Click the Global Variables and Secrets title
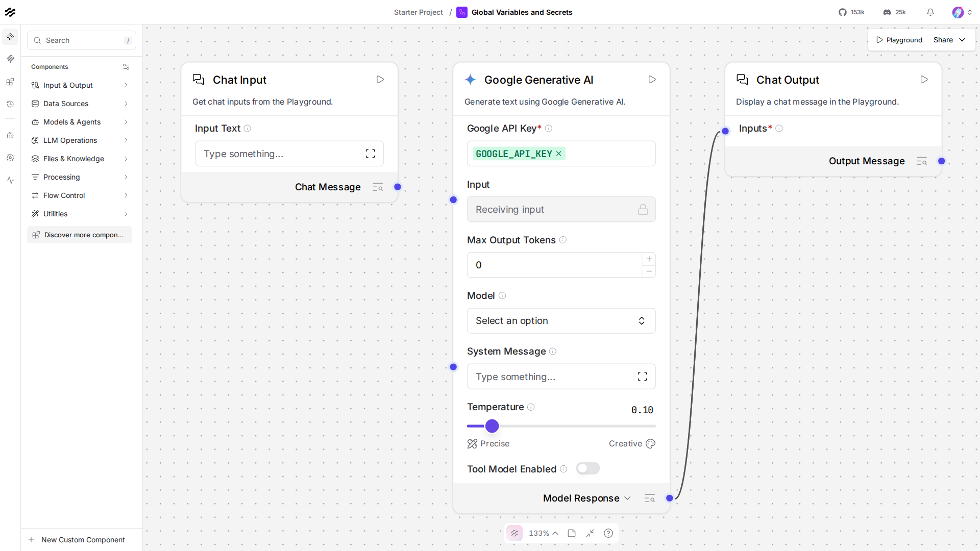 point(522,12)
